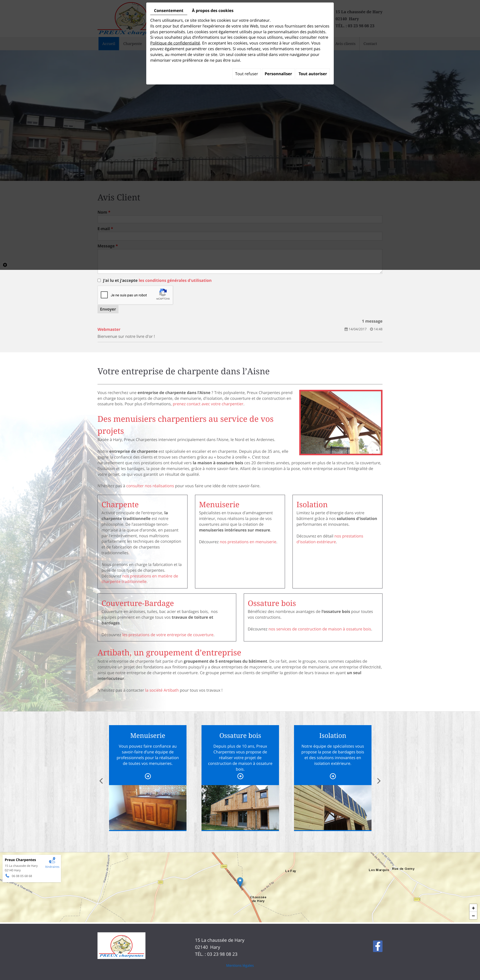Click the reCAPTCHA logo
480x980 pixels.
[x=163, y=293]
